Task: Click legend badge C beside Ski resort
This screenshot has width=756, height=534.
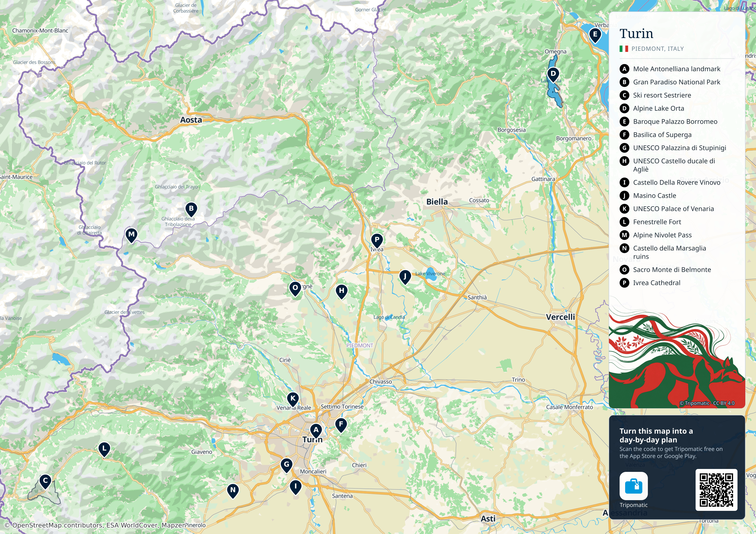Action: tap(624, 95)
